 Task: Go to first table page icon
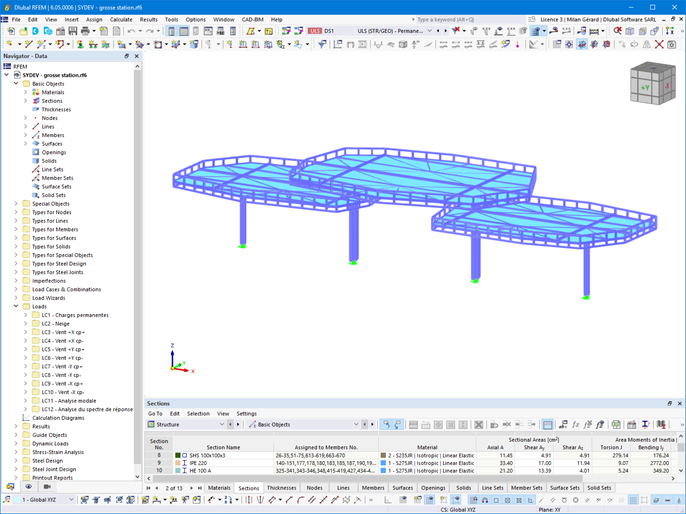click(149, 488)
